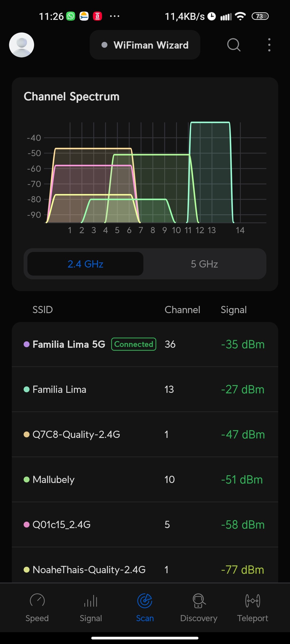
Task: Select the 2.4 GHz band
Action: (x=85, y=264)
